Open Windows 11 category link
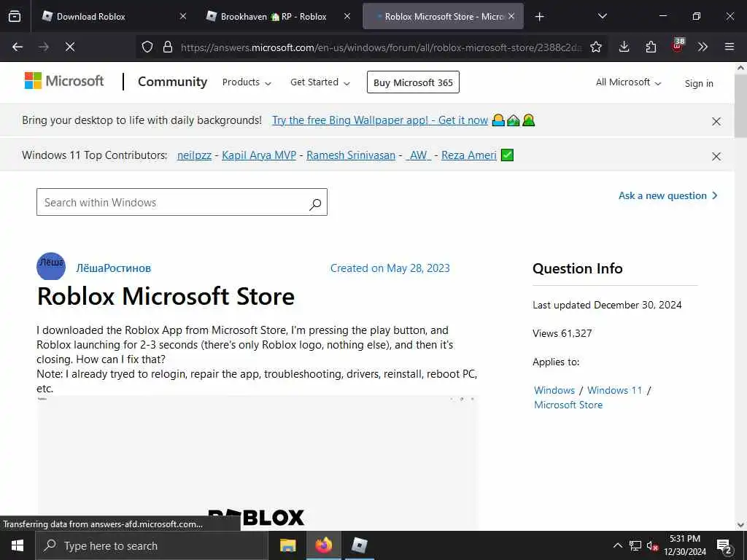Viewport: 747px width, 560px height. (x=614, y=390)
